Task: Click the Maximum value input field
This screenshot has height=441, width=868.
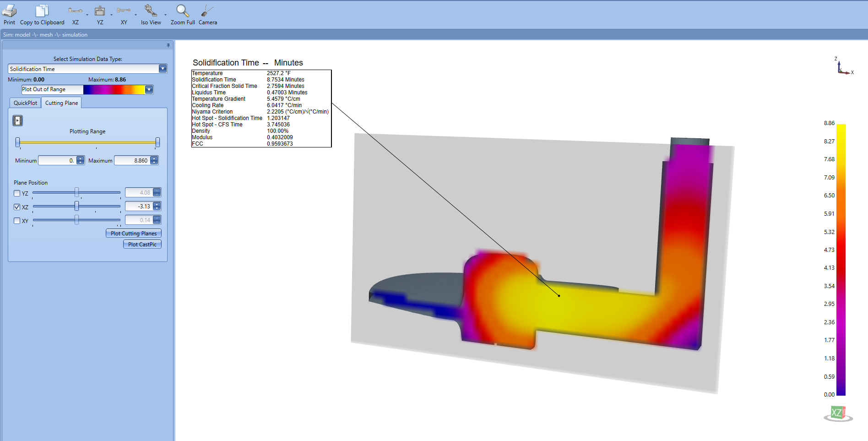Action: click(132, 160)
